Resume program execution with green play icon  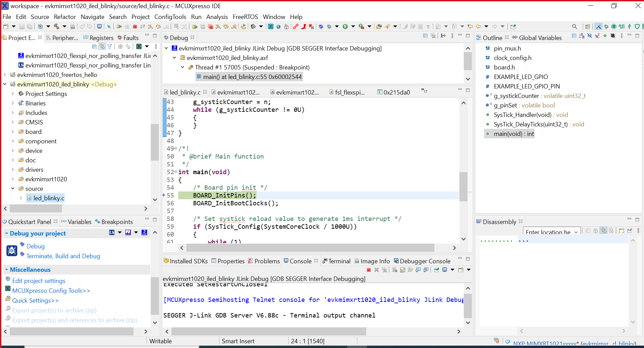pos(119,26)
